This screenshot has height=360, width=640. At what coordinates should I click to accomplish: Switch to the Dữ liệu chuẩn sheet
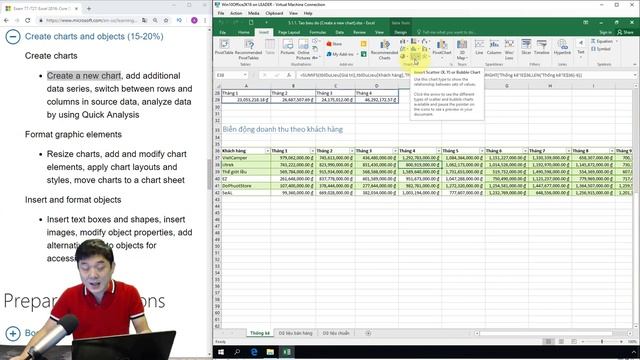[x=336, y=333]
